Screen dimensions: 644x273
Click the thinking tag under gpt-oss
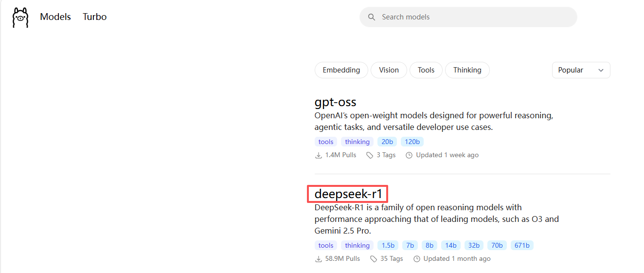(358, 142)
